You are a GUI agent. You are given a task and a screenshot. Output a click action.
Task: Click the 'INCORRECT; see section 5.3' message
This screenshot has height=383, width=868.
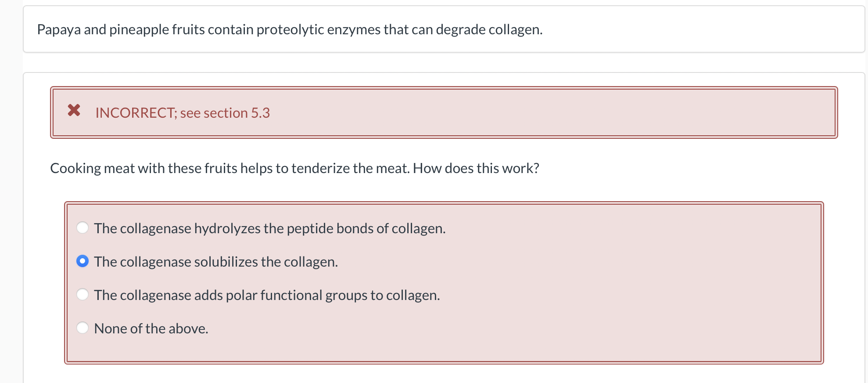pyautogui.click(x=183, y=113)
